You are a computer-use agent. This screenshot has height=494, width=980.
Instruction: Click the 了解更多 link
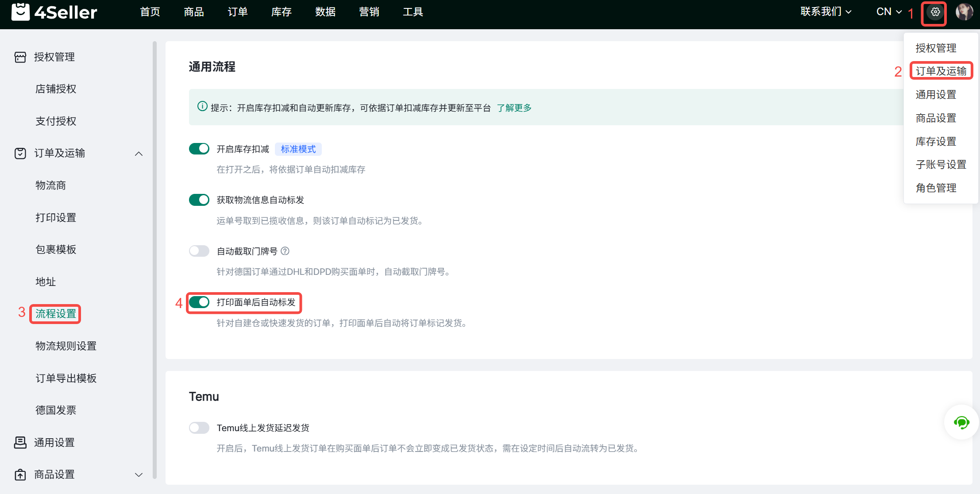514,108
